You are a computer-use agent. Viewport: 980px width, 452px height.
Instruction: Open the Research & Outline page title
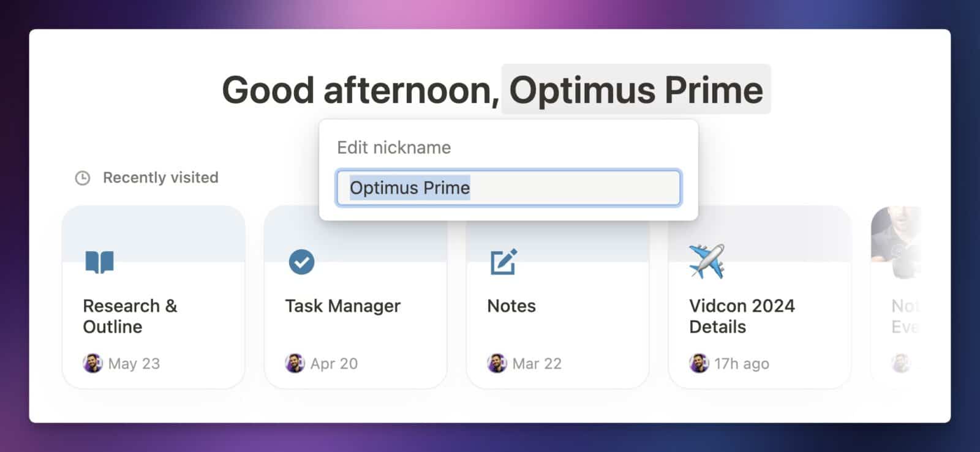coord(130,316)
